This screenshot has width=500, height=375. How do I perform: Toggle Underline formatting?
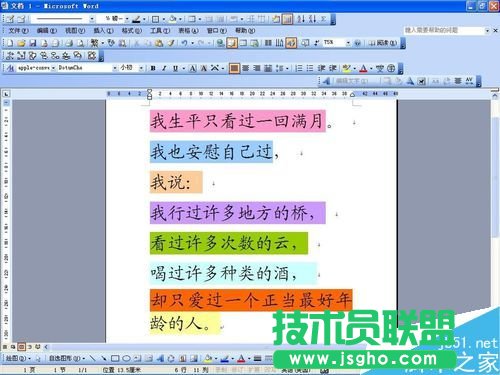(x=175, y=68)
